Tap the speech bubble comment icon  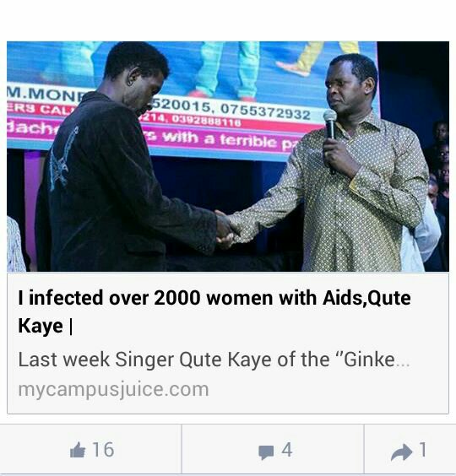point(266,452)
